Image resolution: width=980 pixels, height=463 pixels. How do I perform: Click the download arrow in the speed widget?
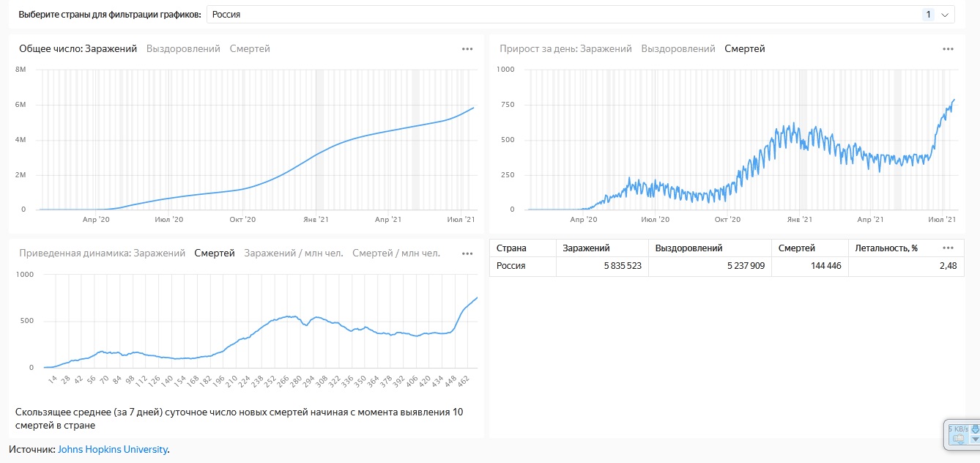pyautogui.click(x=974, y=429)
